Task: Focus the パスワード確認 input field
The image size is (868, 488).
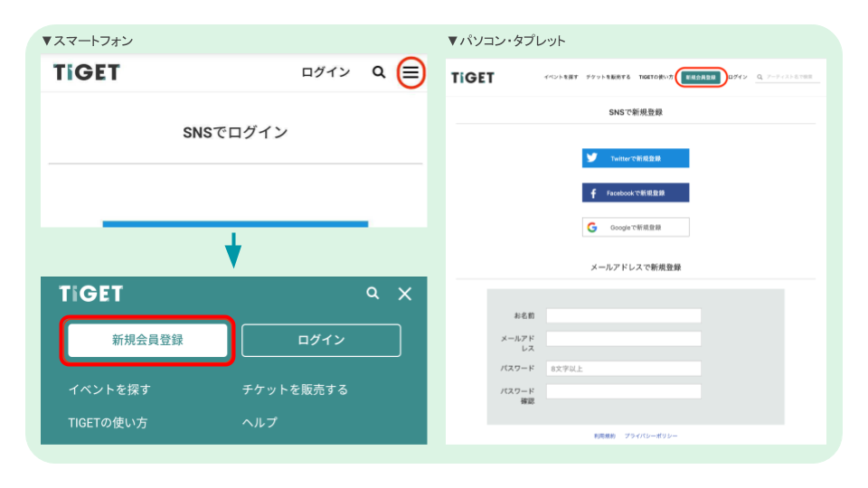Action: click(623, 391)
